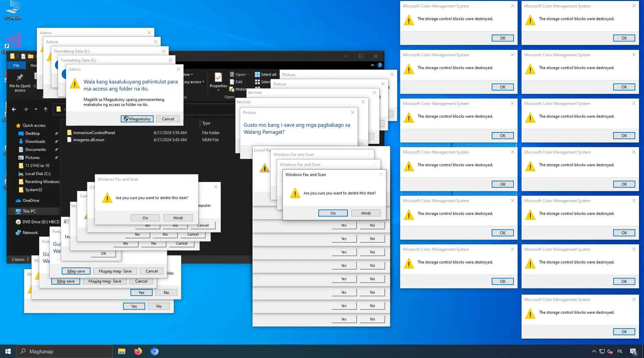Click '6/21/2024 5:59 AM' date cell

(x=170, y=133)
